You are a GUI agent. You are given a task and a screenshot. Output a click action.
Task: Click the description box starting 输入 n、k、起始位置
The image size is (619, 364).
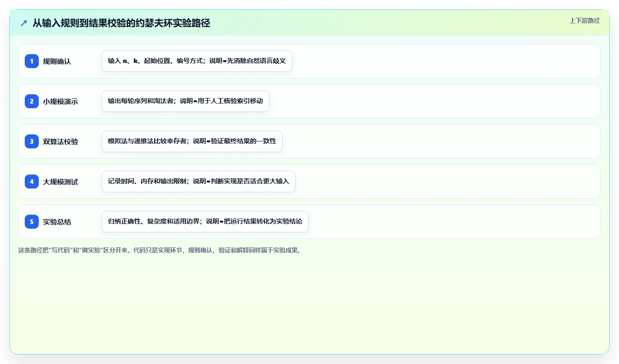197,61
